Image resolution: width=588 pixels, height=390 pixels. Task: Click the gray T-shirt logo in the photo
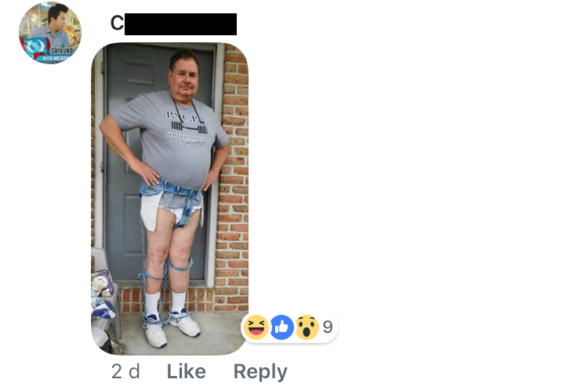click(187, 125)
